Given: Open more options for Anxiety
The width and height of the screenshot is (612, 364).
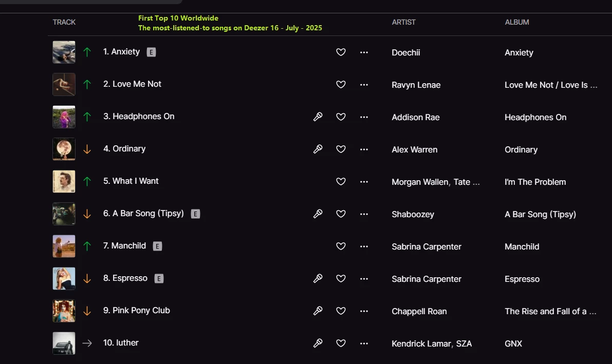Looking at the screenshot, I should (364, 52).
